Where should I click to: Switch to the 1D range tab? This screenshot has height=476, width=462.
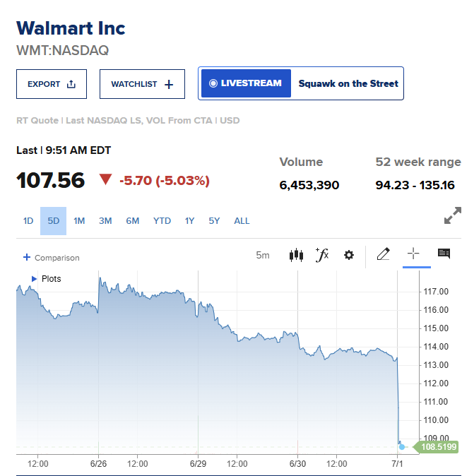click(x=28, y=220)
